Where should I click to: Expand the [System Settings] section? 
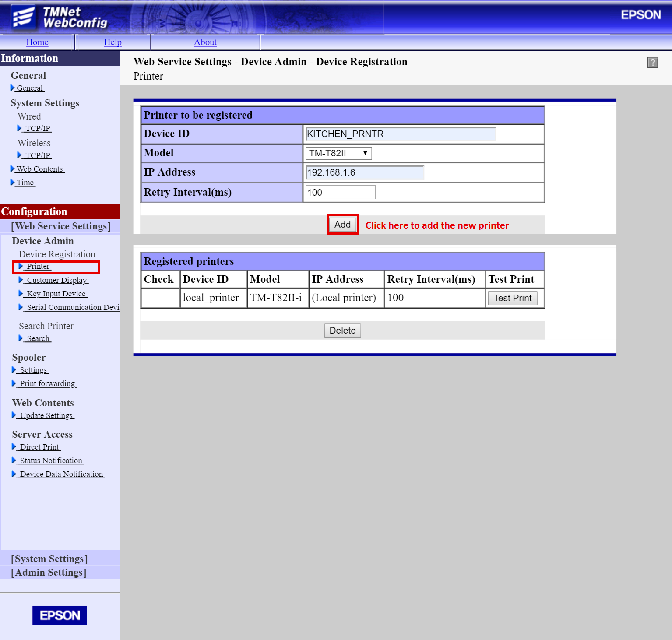click(49, 559)
